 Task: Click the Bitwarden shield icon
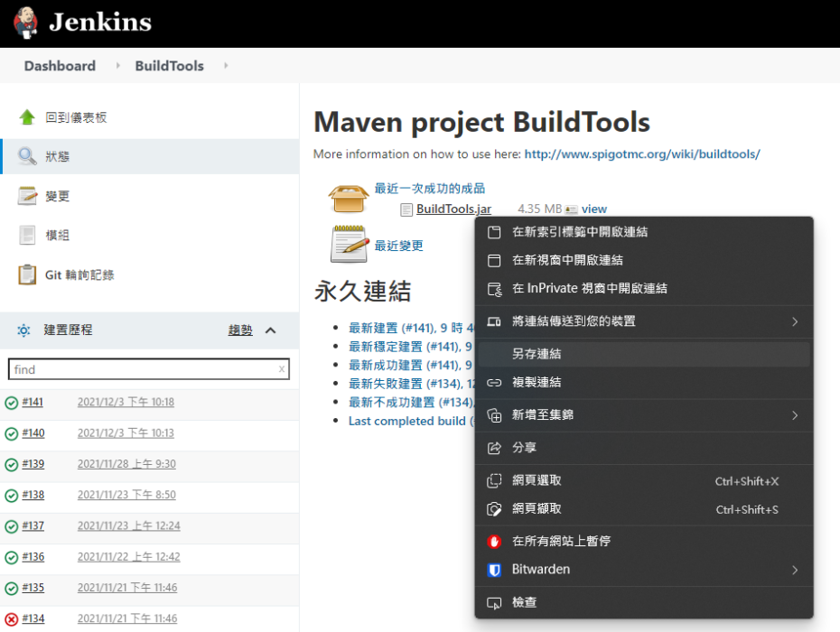click(494, 570)
